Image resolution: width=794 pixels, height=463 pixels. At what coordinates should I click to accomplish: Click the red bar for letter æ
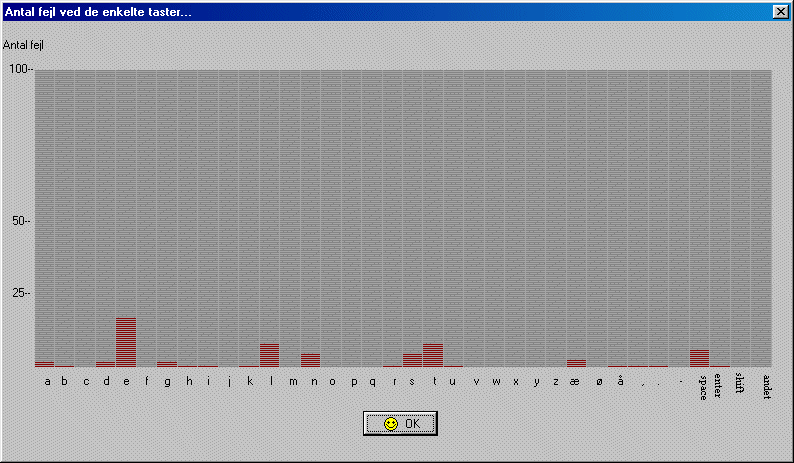coord(576,363)
